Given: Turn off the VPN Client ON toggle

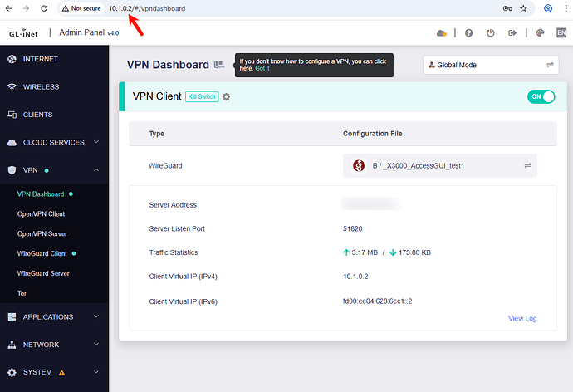Looking at the screenshot, I should click(541, 96).
